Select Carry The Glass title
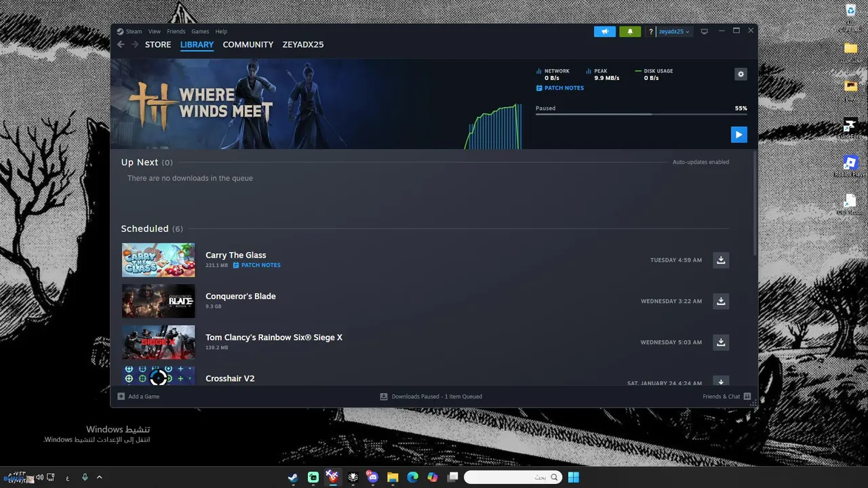The width and height of the screenshot is (868, 488). (236, 256)
